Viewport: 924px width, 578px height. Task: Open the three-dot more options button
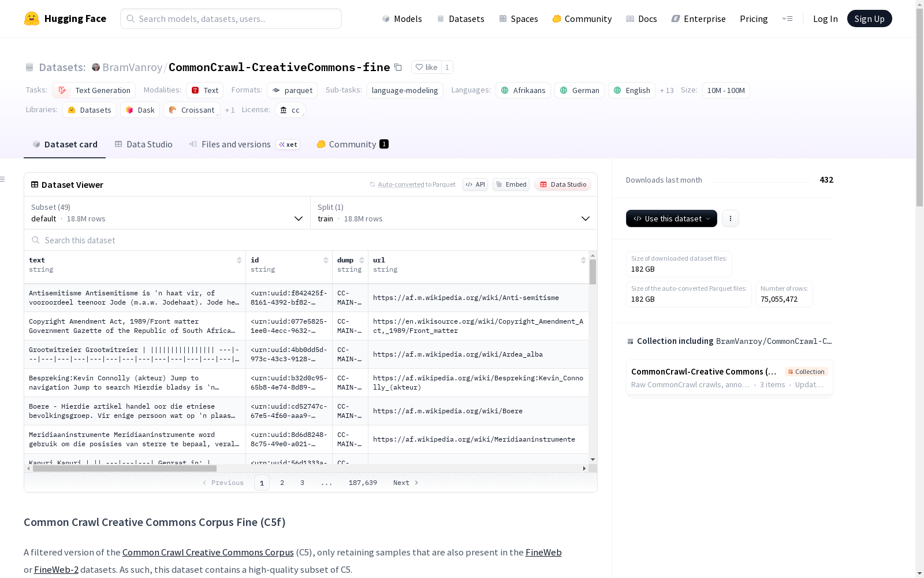point(731,218)
